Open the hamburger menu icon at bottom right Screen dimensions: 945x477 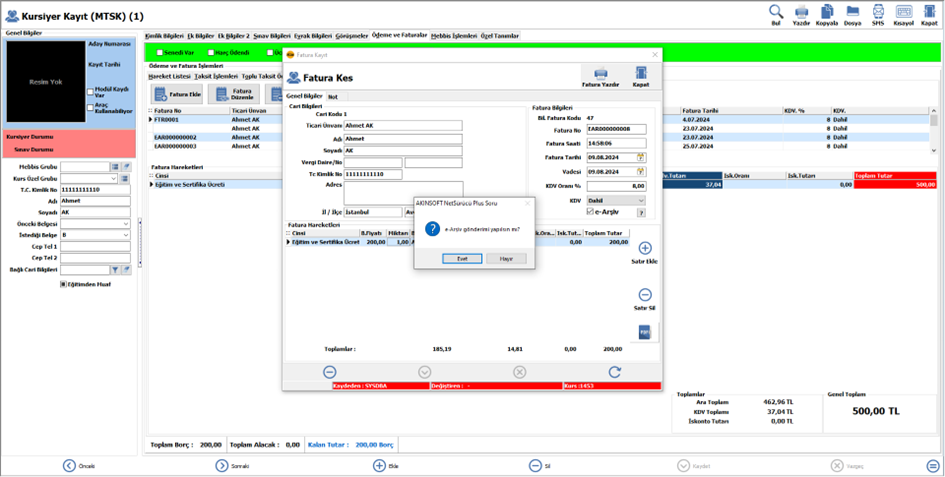(x=933, y=466)
